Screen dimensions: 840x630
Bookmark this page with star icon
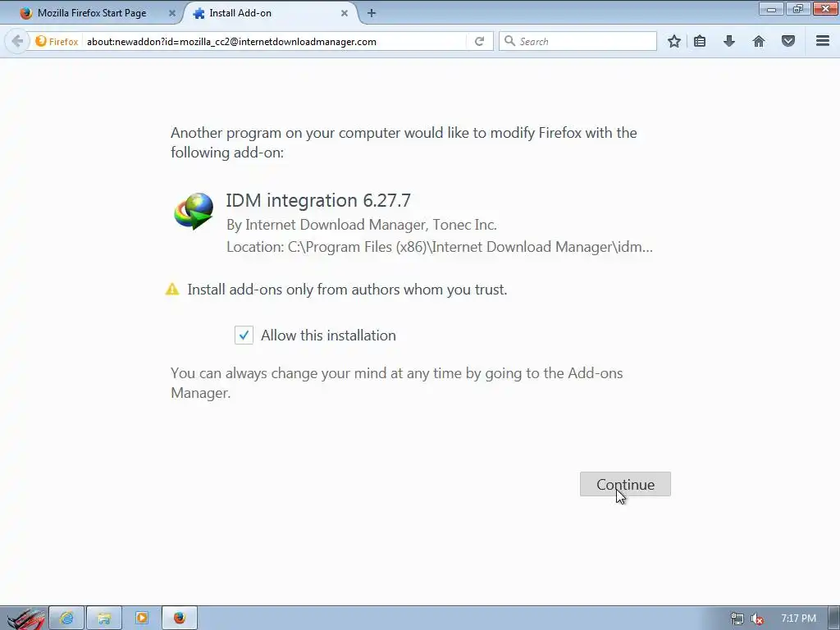[x=674, y=41]
